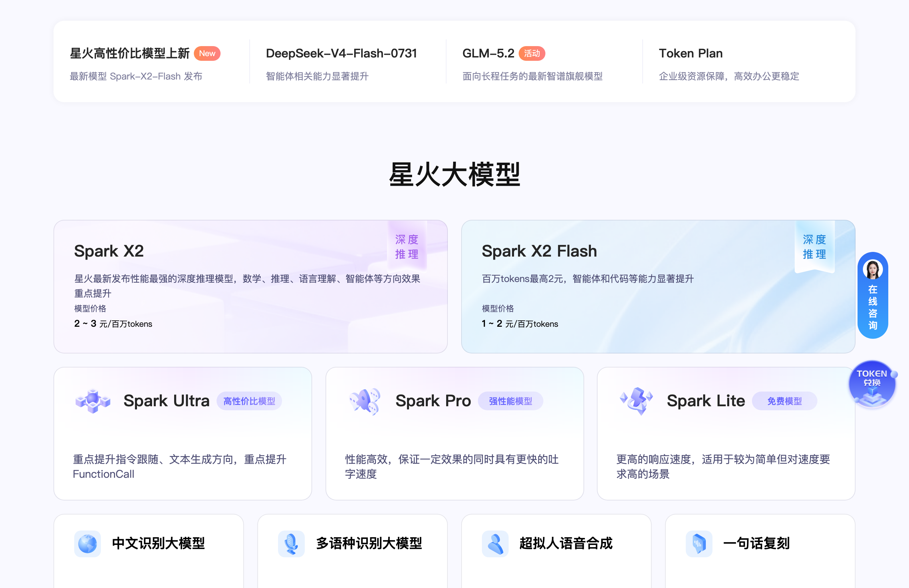909x588 pixels.
Task: Open 星火高性价比模型上新 announcement
Action: 129,53
